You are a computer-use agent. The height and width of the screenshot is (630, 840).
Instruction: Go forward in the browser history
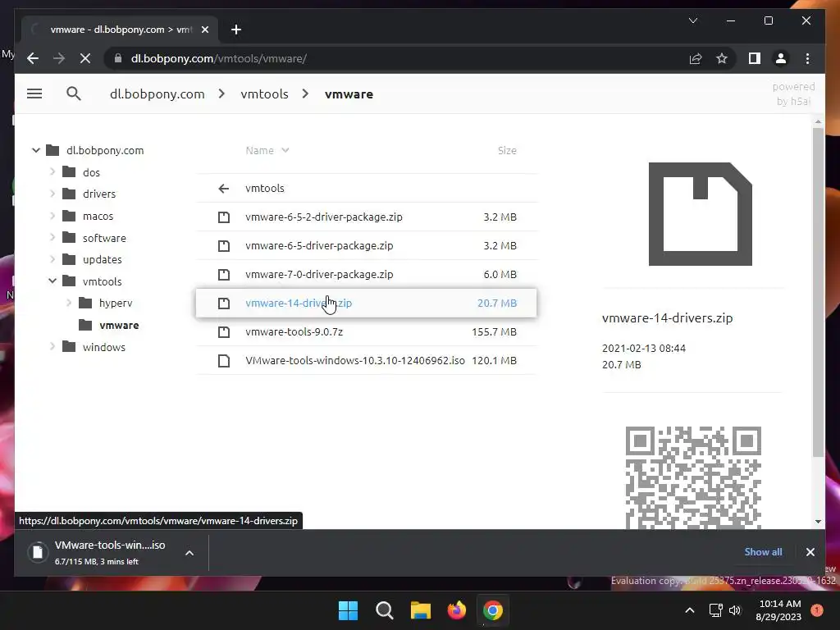pos(59,58)
